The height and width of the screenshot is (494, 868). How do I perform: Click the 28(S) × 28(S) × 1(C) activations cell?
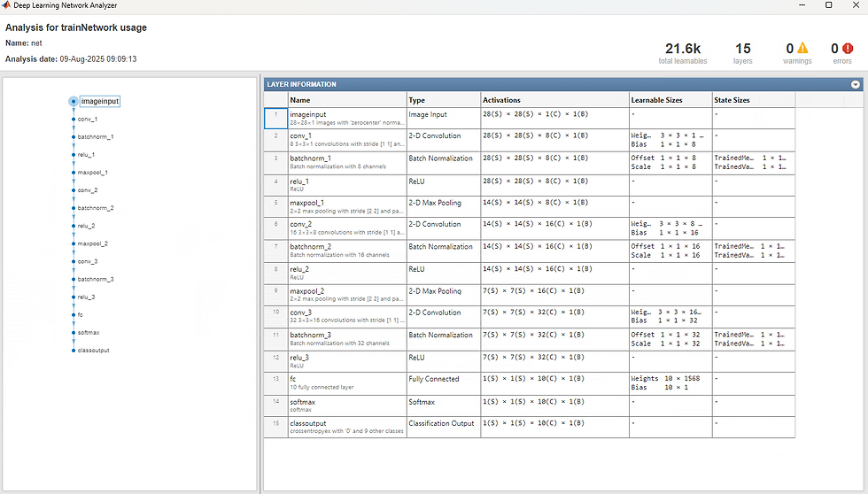pos(554,119)
